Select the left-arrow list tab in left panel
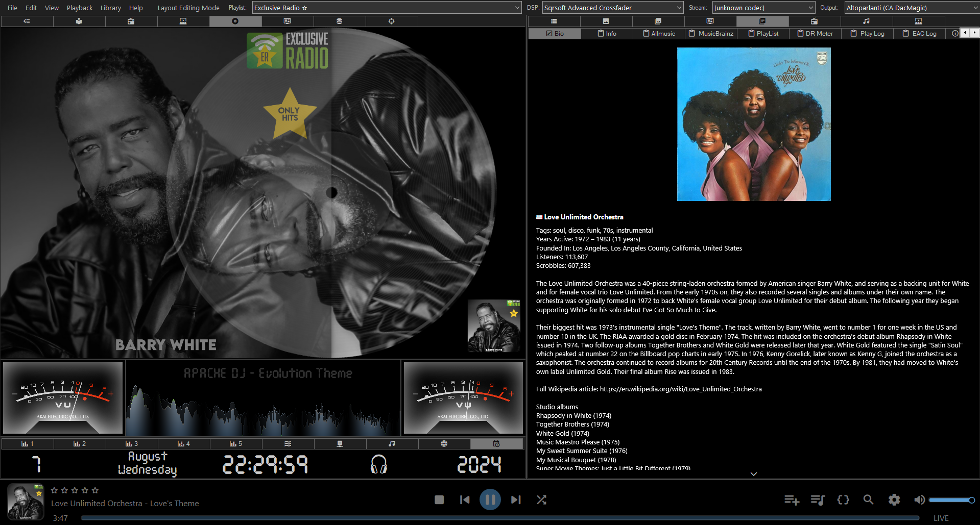The width and height of the screenshot is (980, 525). coord(27,21)
